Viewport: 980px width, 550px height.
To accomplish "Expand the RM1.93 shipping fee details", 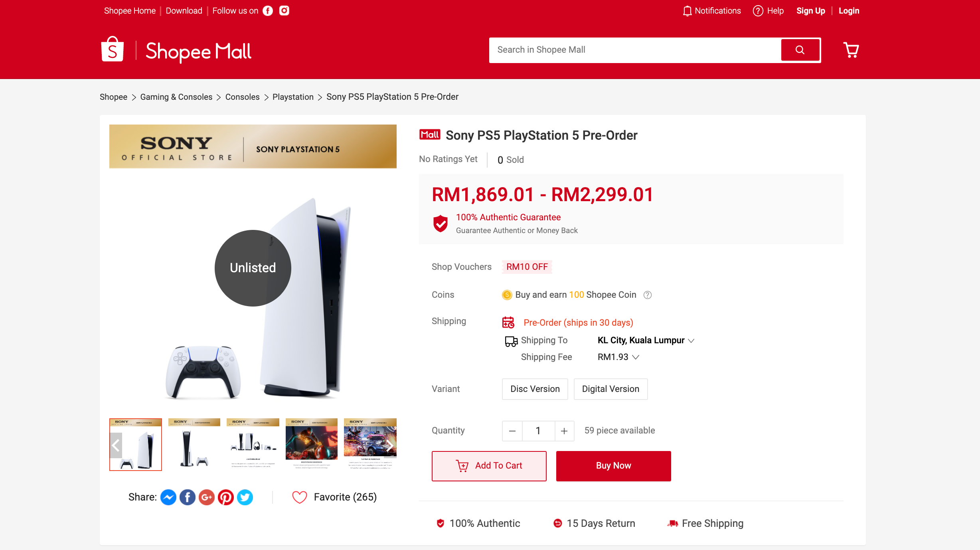I will (x=618, y=357).
